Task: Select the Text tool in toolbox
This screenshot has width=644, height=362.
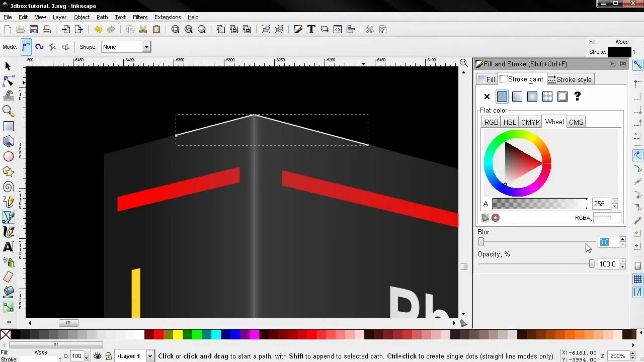Action: pos(8,247)
